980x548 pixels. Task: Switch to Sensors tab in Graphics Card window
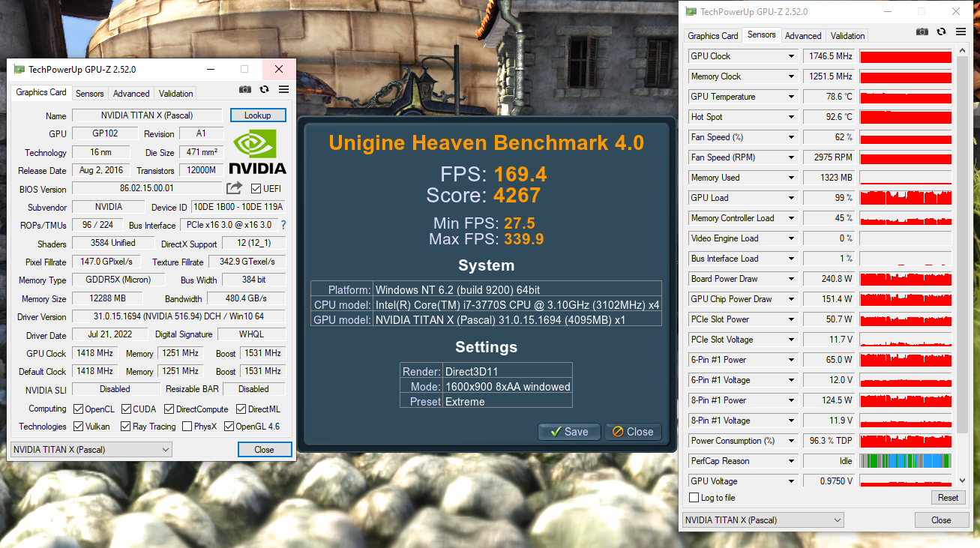click(x=90, y=94)
